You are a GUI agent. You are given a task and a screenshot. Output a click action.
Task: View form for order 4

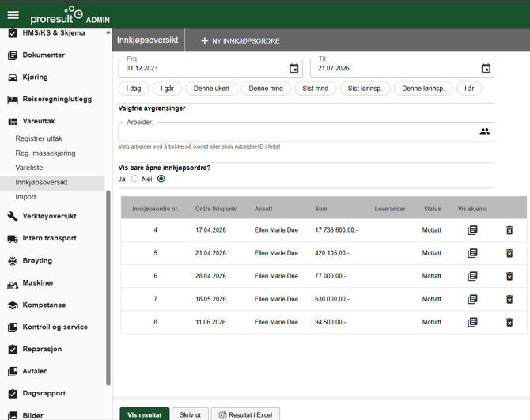472,230
